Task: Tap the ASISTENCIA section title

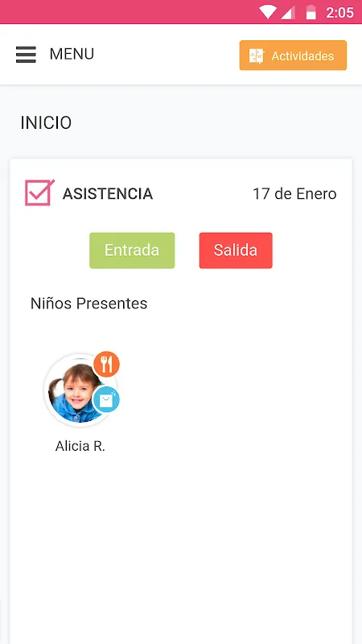Action: pyautogui.click(x=108, y=194)
